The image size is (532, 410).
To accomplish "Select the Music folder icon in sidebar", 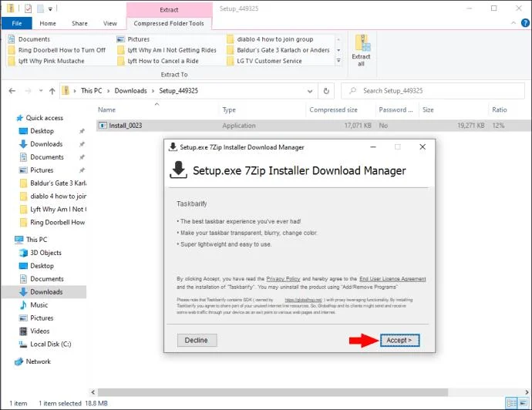I will pyautogui.click(x=23, y=305).
